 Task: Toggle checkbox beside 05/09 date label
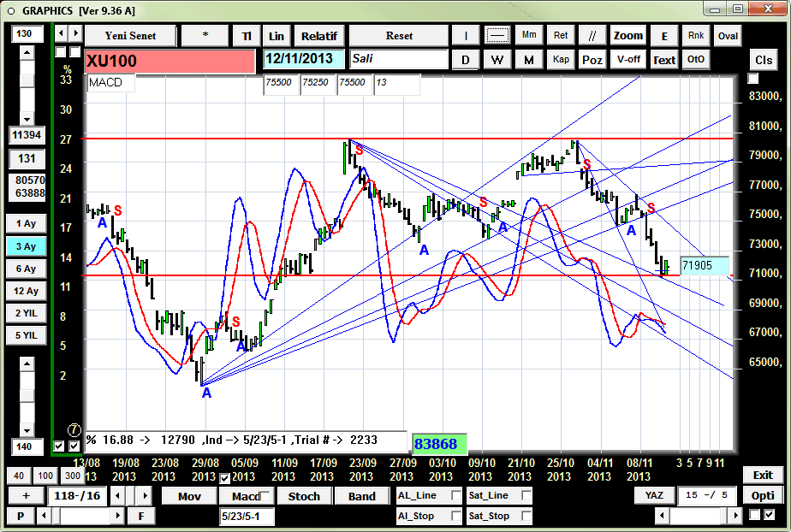(x=225, y=478)
